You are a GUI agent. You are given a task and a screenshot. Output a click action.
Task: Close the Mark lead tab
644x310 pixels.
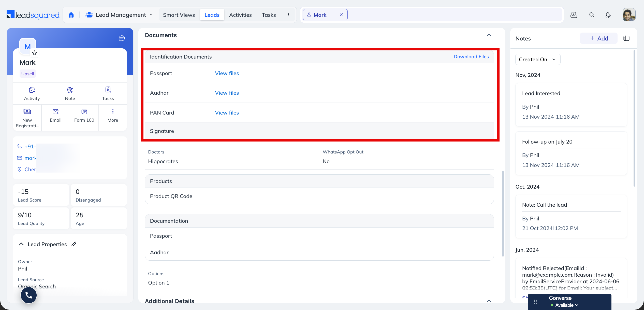click(x=341, y=15)
